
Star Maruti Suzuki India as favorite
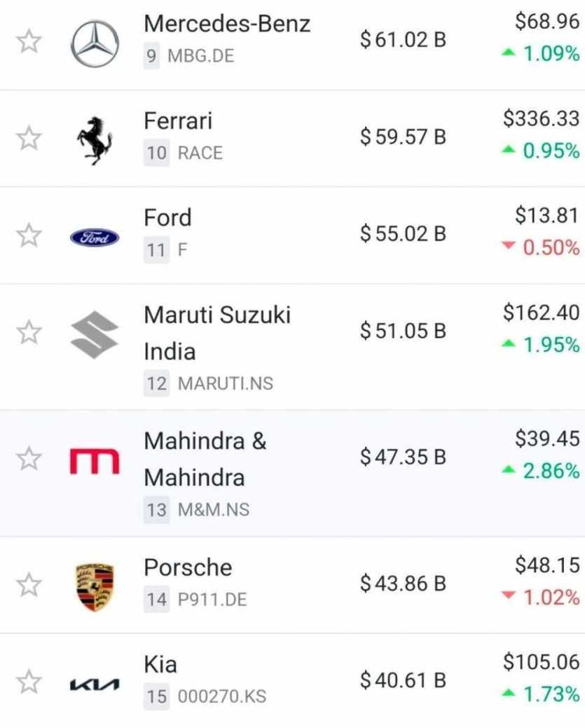pyautogui.click(x=29, y=332)
